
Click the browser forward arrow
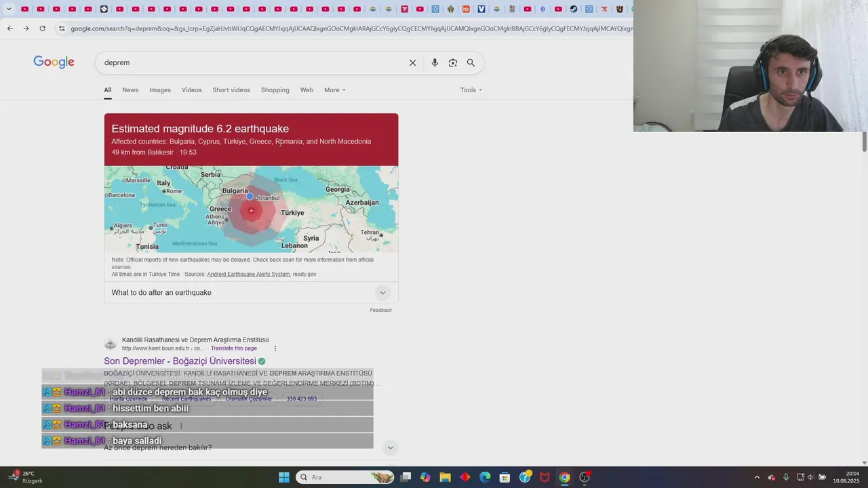pos(26,28)
